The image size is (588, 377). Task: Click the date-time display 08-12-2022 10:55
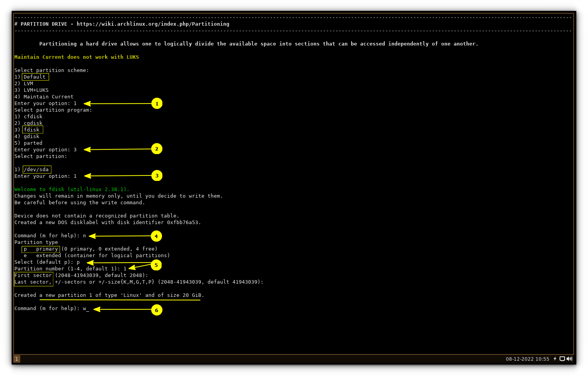coord(527,359)
